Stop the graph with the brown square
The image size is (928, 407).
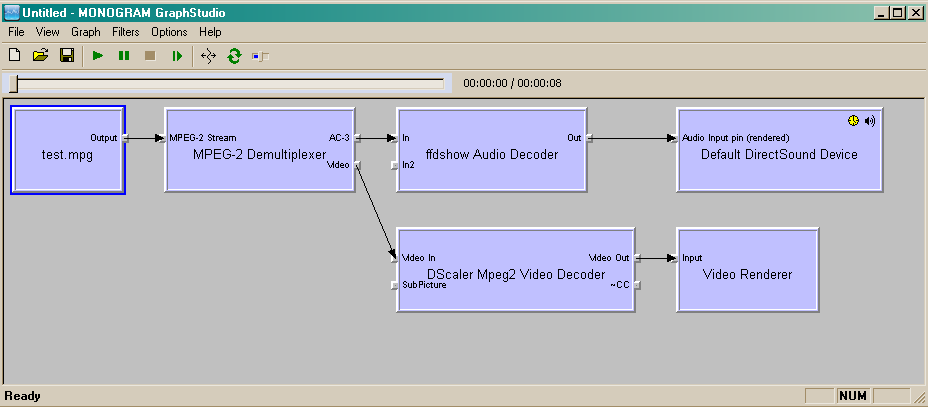point(150,56)
